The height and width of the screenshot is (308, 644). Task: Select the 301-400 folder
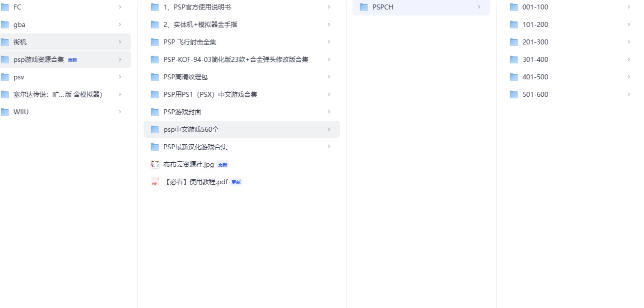535,59
